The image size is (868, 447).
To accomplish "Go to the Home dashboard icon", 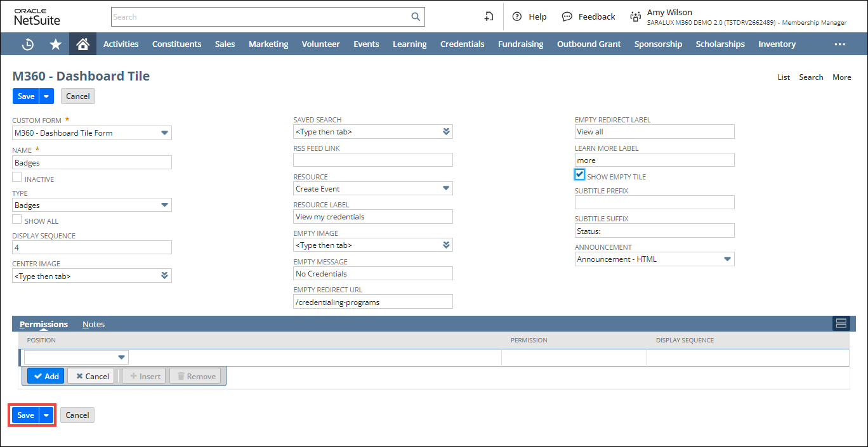I will [x=82, y=44].
